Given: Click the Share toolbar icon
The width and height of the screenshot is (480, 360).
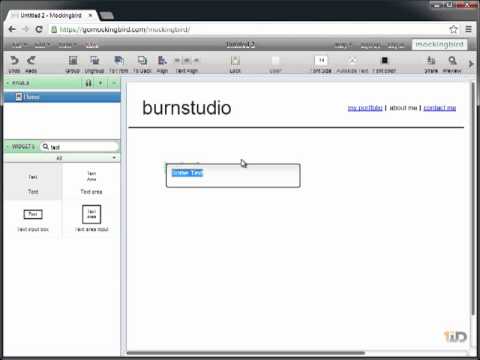Looking at the screenshot, I should tap(431, 60).
